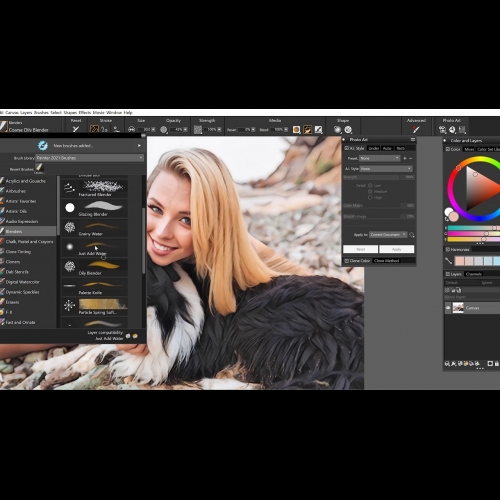Click the Coarse Oily Blender brush selector icon

[4, 126]
